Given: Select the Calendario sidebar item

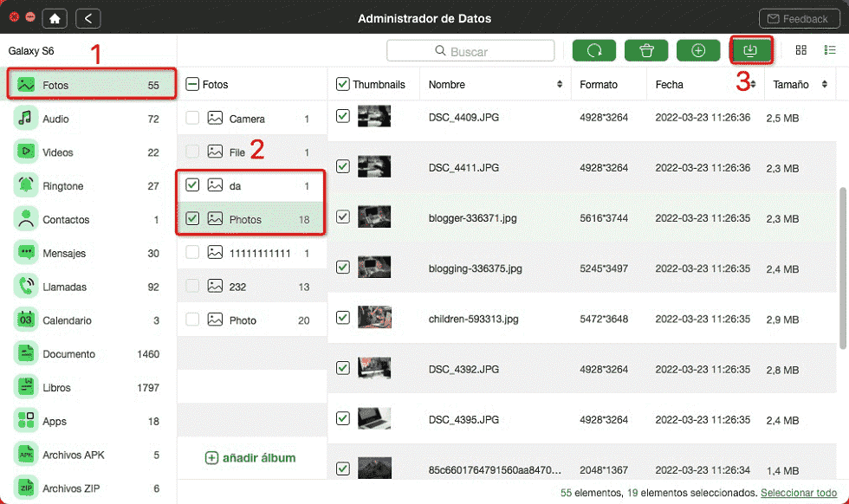Looking at the screenshot, I should tap(68, 320).
